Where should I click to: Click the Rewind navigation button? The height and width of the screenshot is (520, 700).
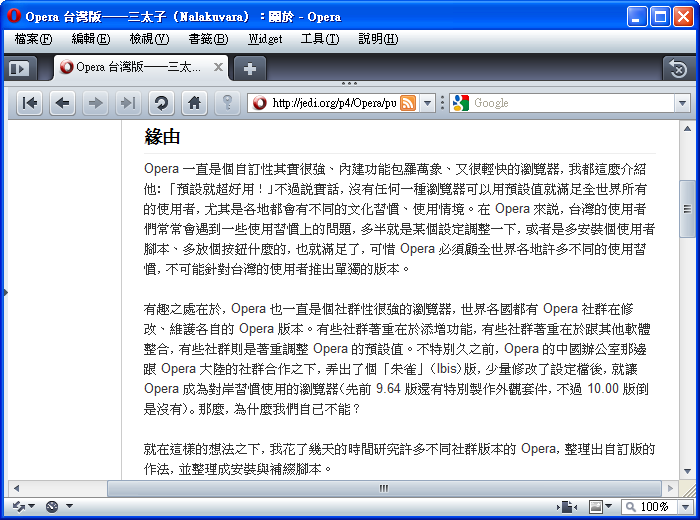tap(29, 103)
